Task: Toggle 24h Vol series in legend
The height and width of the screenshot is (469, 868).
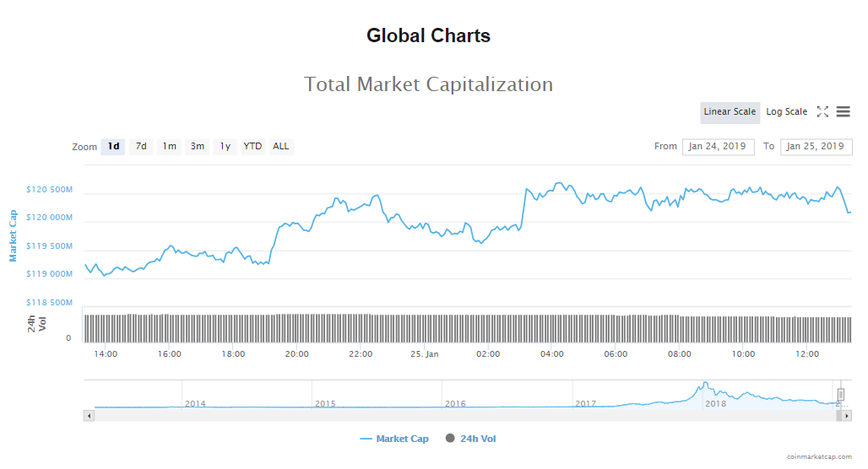Action: coord(476,439)
